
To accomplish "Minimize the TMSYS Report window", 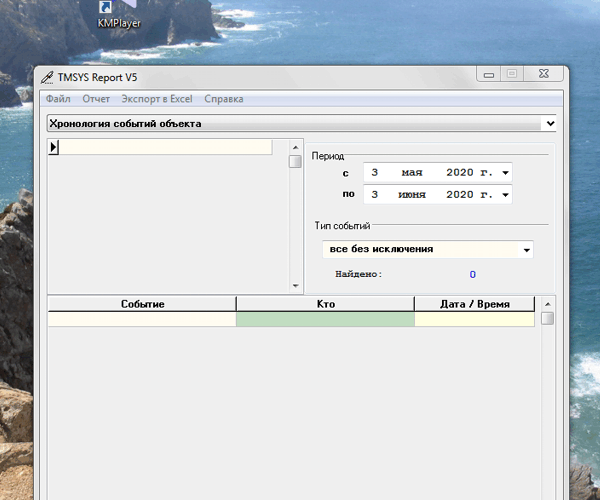I will (489, 75).
